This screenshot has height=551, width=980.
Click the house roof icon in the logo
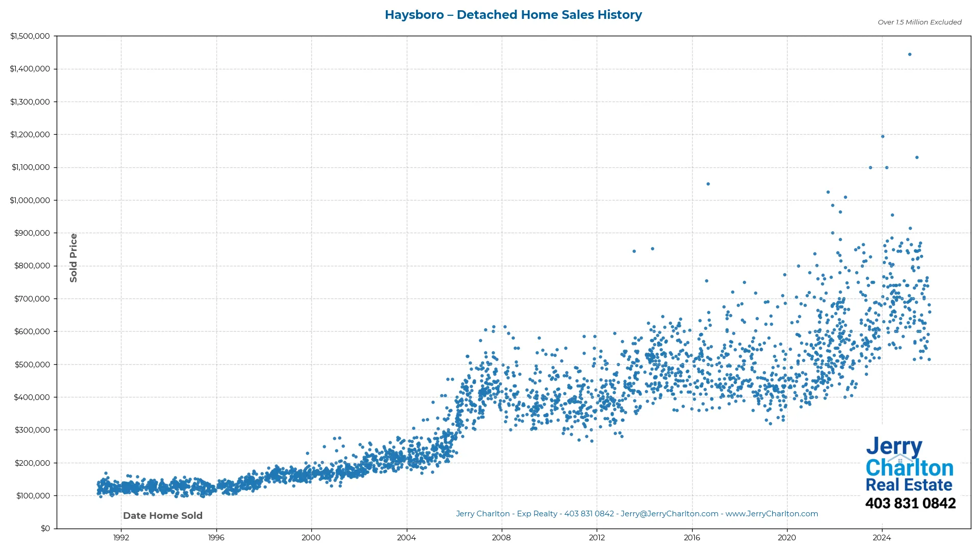pos(900,458)
